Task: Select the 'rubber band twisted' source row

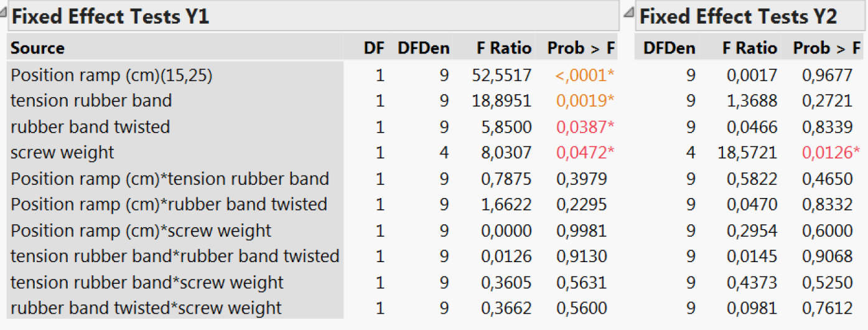Action: coord(90,127)
